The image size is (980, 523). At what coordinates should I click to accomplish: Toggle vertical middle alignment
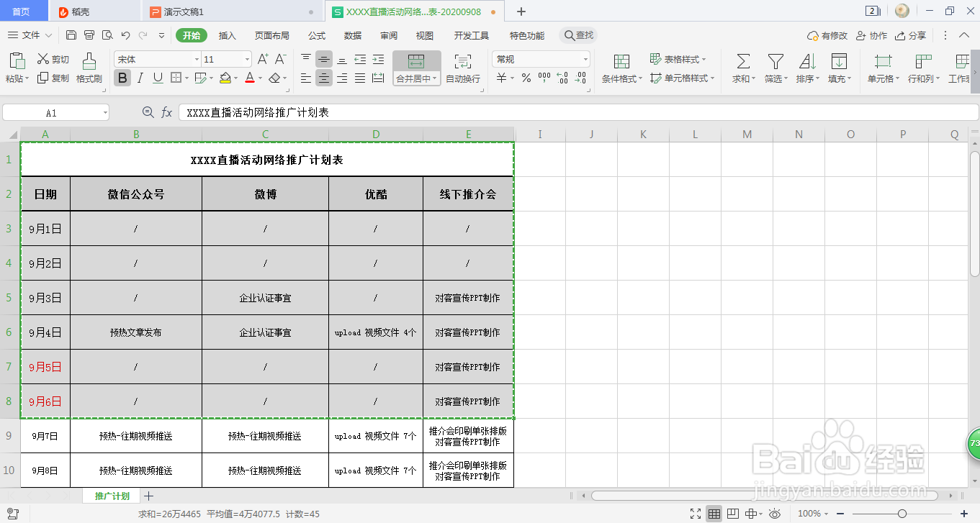click(324, 59)
